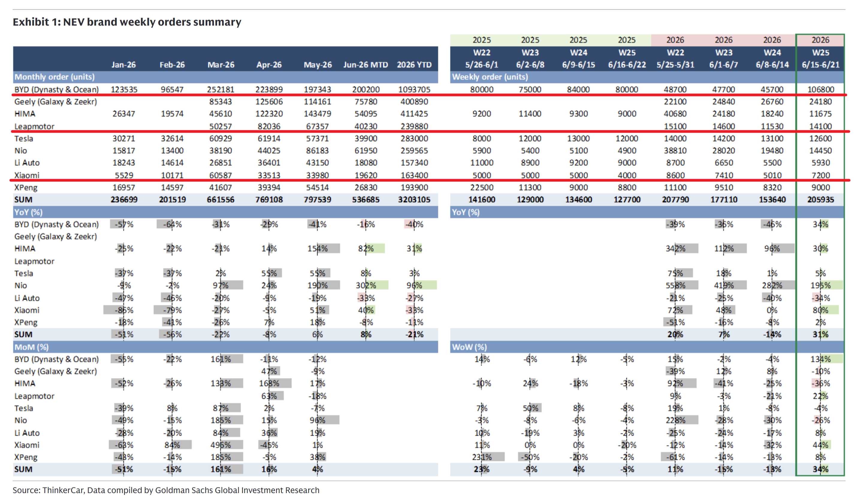Image resolution: width=868 pixels, height=504 pixels.
Task: Click Xiaomi Mar-26 monthly order value '60587'
Action: tap(221, 175)
